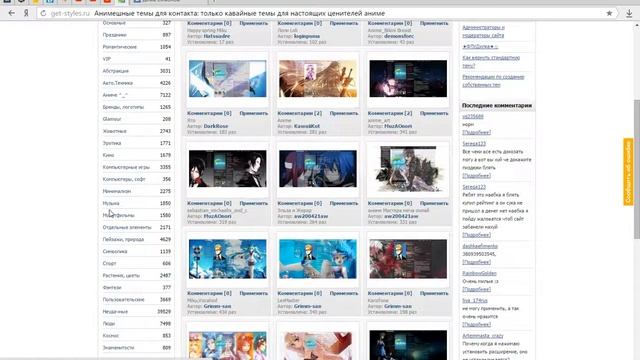Open theme thumbnail by author KawaiiKot
This screenshot has width=640, height=360.
click(x=318, y=79)
